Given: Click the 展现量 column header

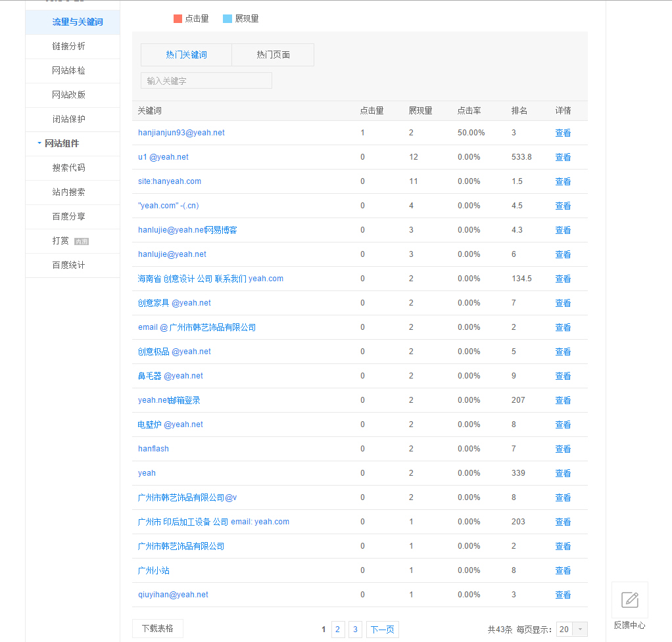Looking at the screenshot, I should point(420,110).
